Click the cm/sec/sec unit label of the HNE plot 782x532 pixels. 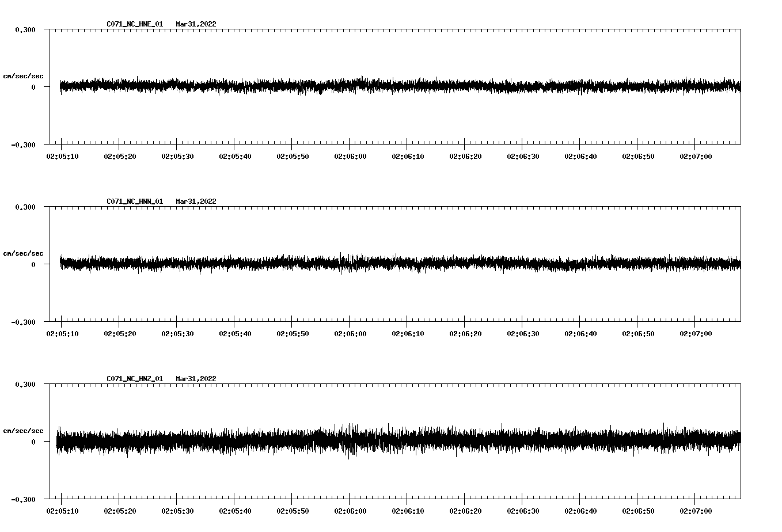tap(23, 76)
